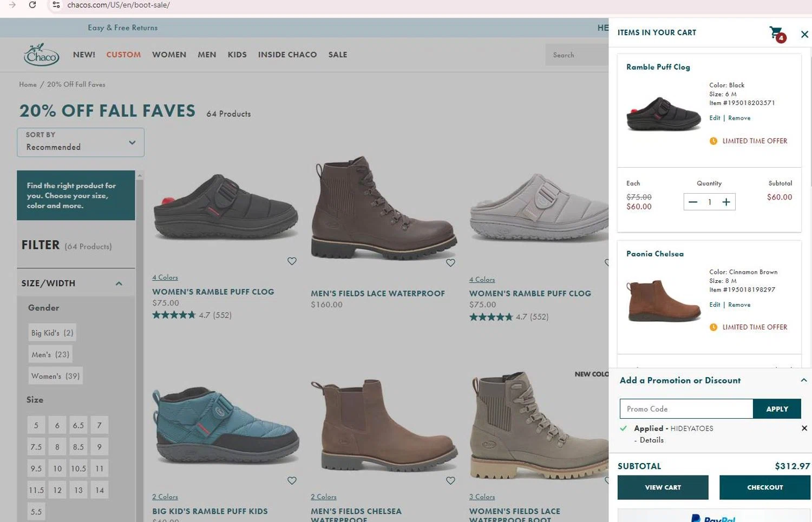
Task: Select size 9.5 filter
Action: 36,468
